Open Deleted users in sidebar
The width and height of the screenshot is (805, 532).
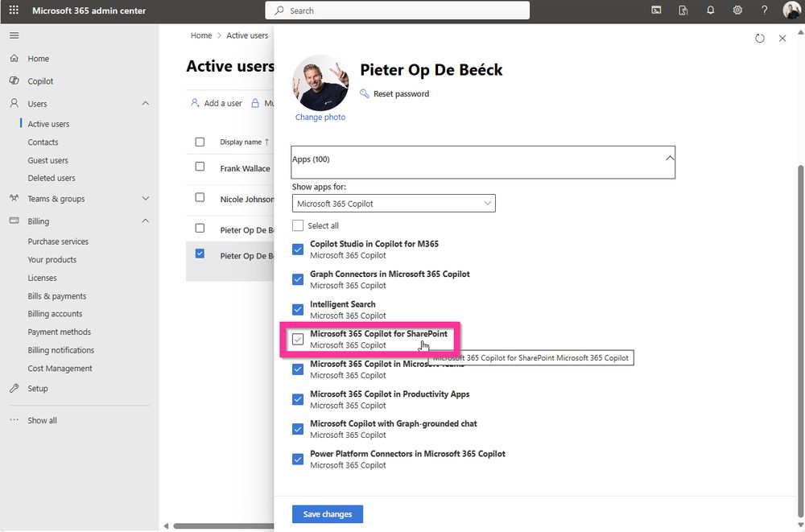52,178
